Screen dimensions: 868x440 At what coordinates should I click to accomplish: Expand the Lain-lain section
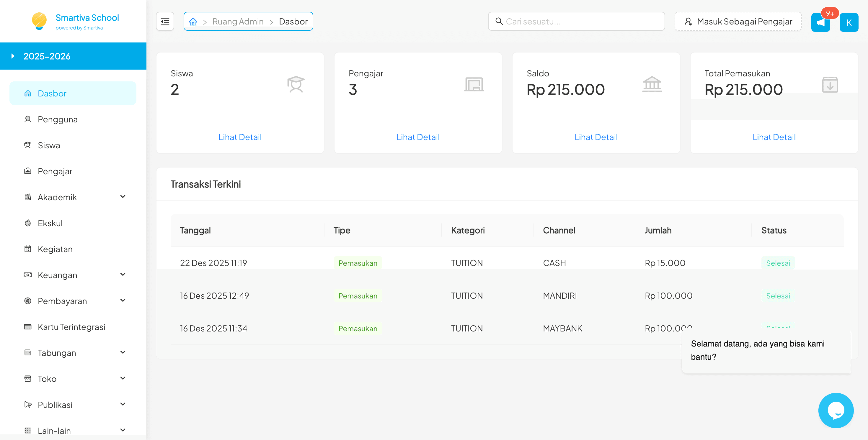pyautogui.click(x=123, y=430)
